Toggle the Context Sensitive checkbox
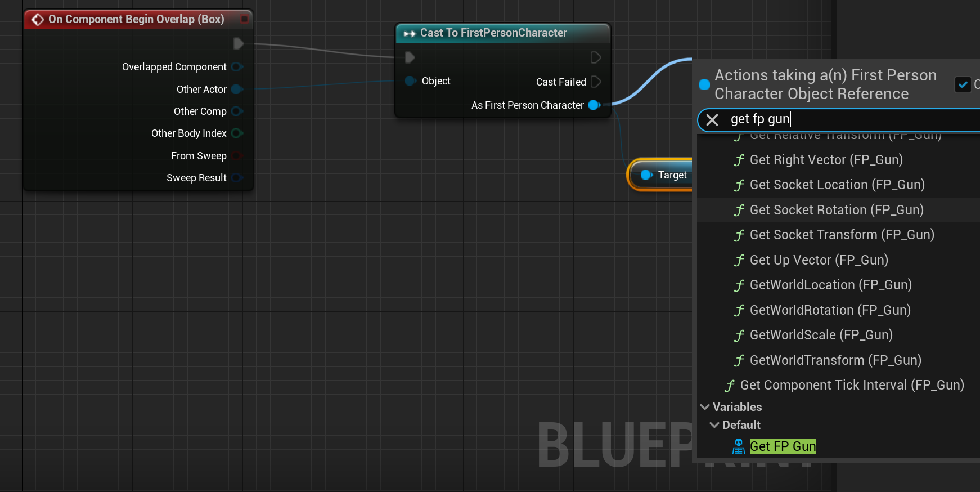Screen dimensions: 980x492 click(x=963, y=84)
